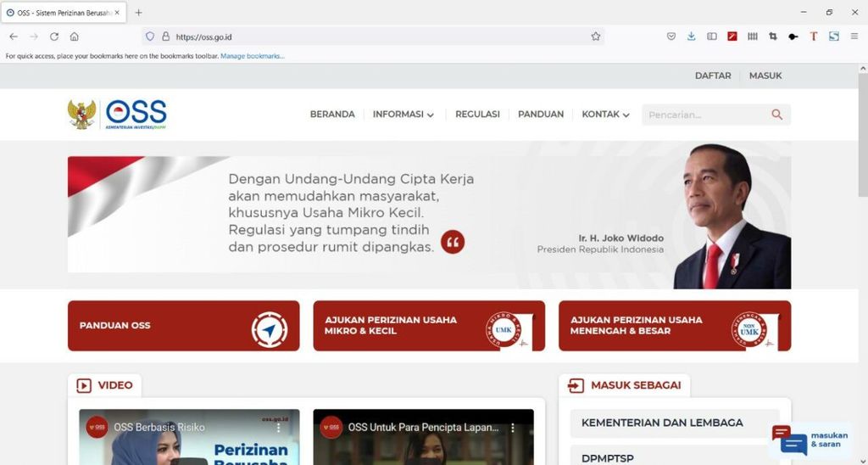Viewport: 868px width, 465px height.
Task: Click Ajukan Perizinan Usaha Mikro & Kecil
Action: click(x=429, y=326)
